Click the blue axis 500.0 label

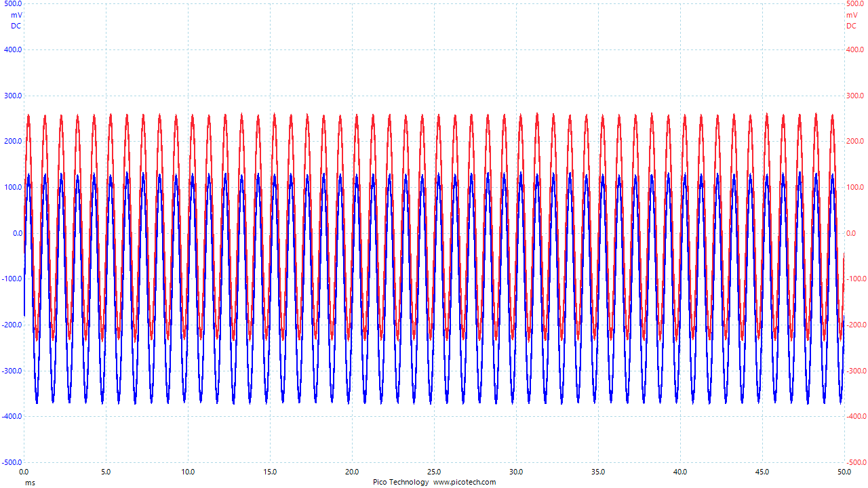pyautogui.click(x=13, y=4)
